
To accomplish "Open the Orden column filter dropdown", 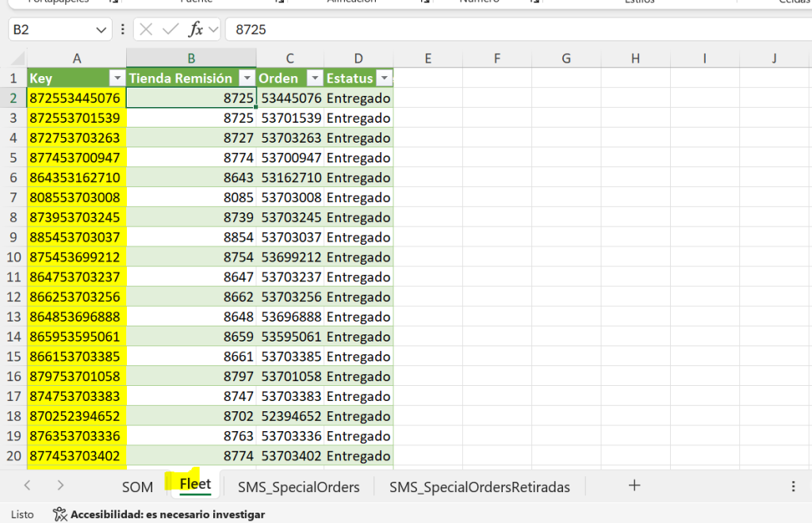I will pyautogui.click(x=315, y=78).
